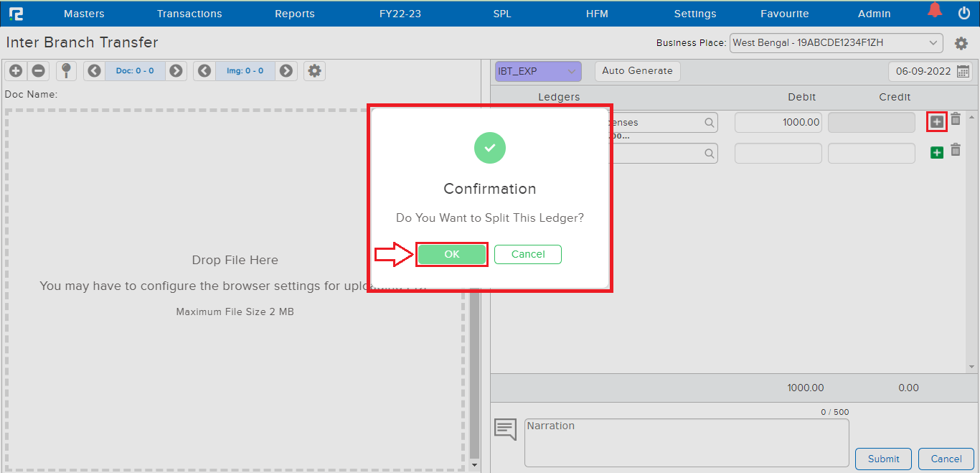The image size is (980, 473).
Task: Click Cancel in the confirmation dialog
Action: pos(528,255)
